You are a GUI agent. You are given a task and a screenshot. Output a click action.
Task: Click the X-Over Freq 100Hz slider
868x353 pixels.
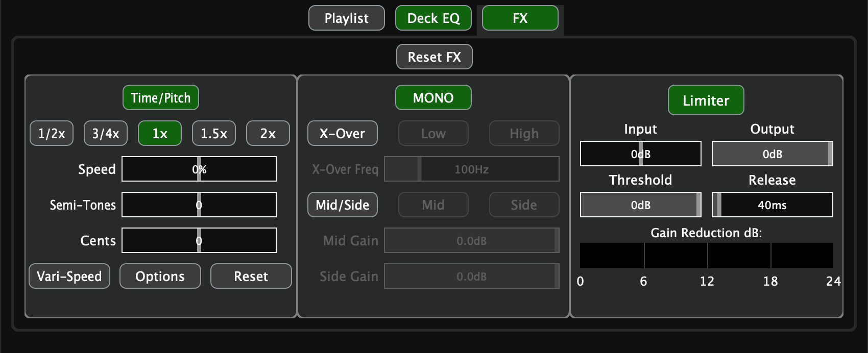pos(472,169)
